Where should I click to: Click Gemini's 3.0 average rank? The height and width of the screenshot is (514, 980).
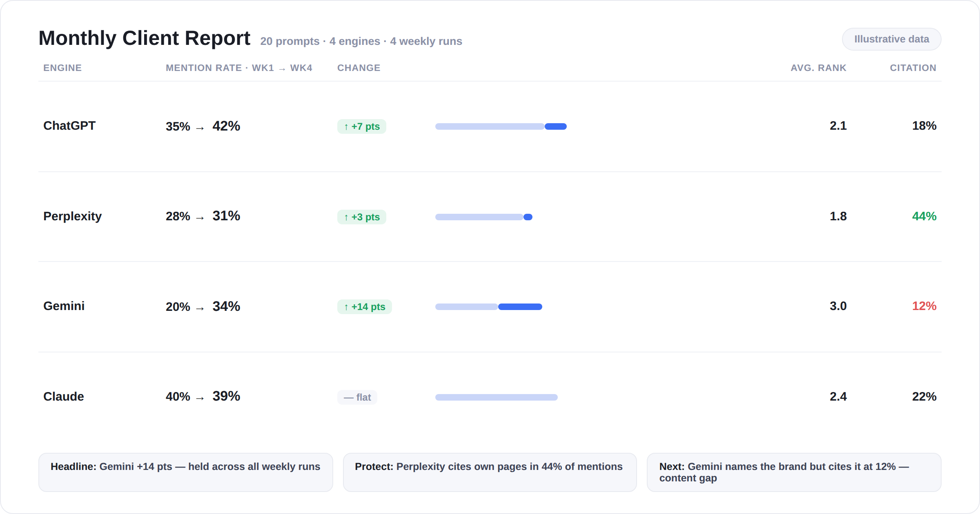point(838,306)
